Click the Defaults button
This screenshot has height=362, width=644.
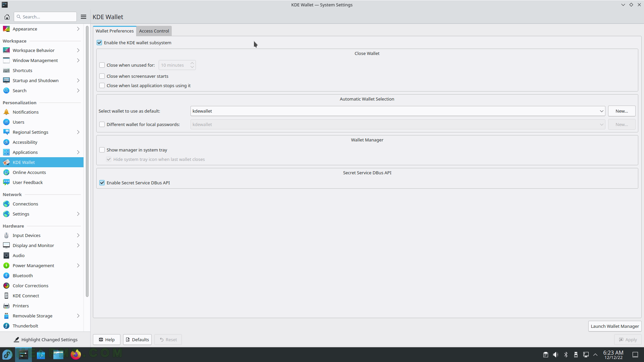click(137, 340)
